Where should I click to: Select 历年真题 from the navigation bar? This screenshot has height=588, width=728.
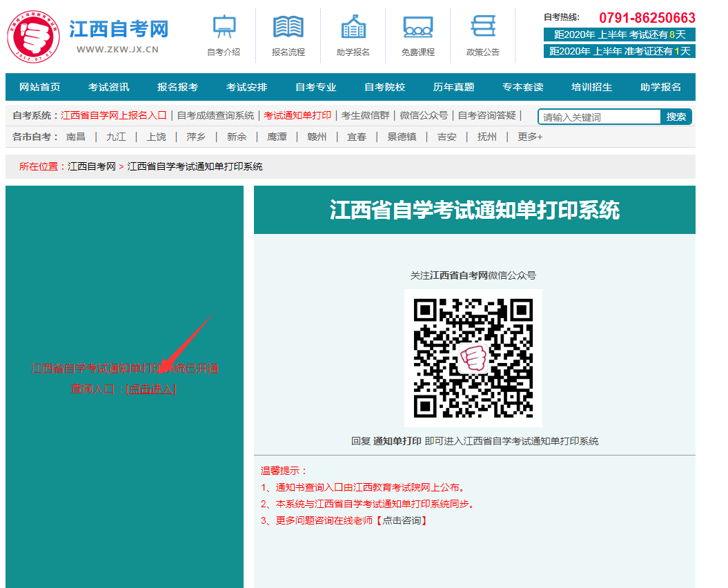click(454, 87)
